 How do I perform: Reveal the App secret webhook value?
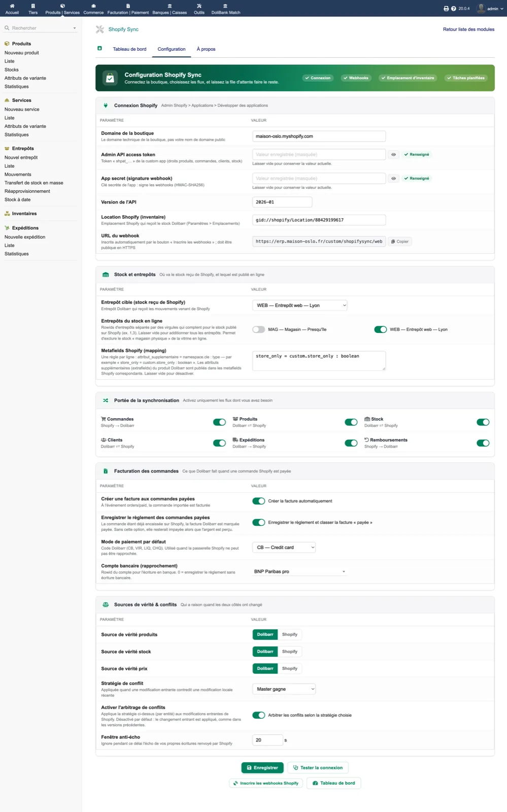tap(393, 178)
